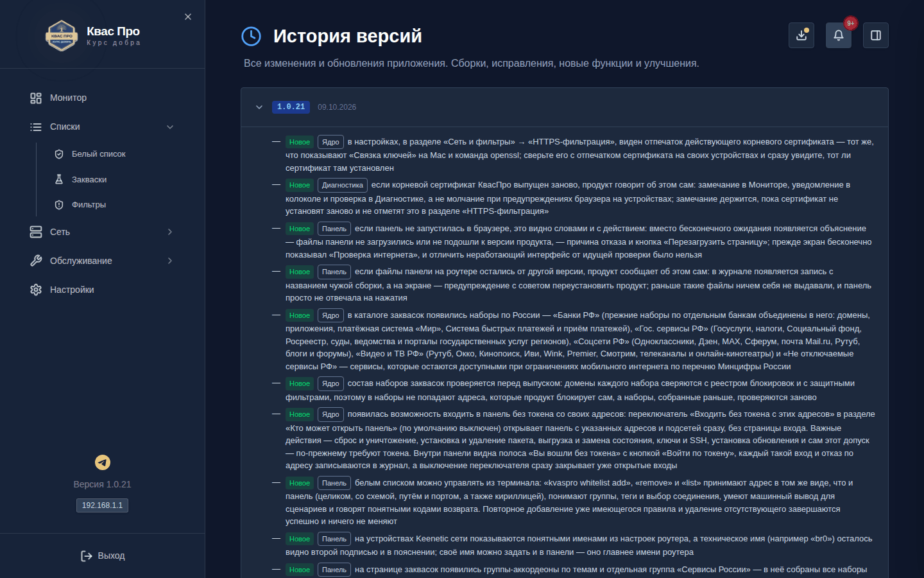Toggle the side panel layout icon
This screenshot has height=578, width=924.
coord(876,35)
